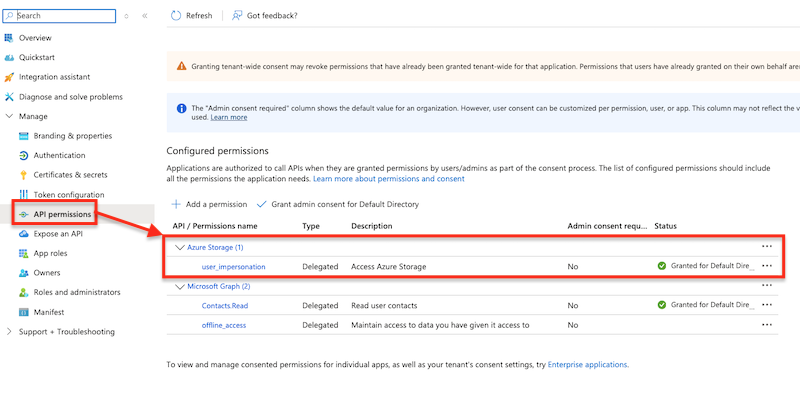This screenshot has height=394, width=800.
Task: Focus the sidebar Search field
Action: point(59,16)
